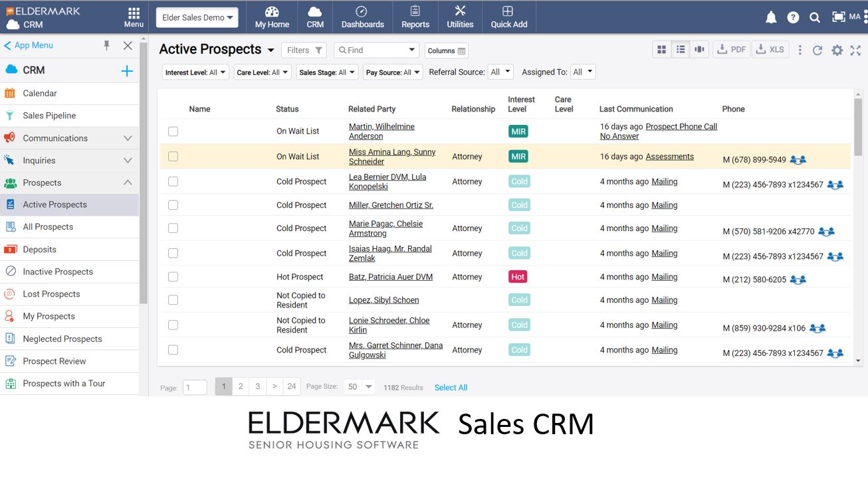This screenshot has width=868, height=488.
Task: Open list settings gear
Action: [837, 50]
